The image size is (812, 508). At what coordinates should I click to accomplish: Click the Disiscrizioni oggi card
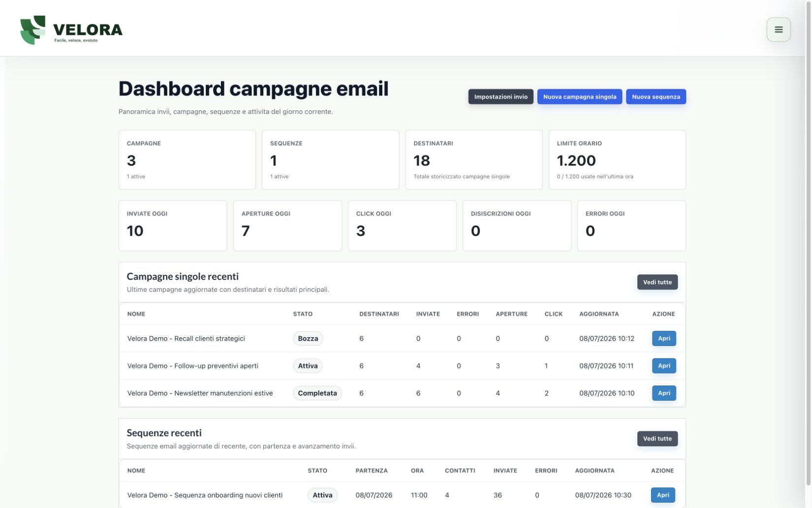click(x=517, y=225)
